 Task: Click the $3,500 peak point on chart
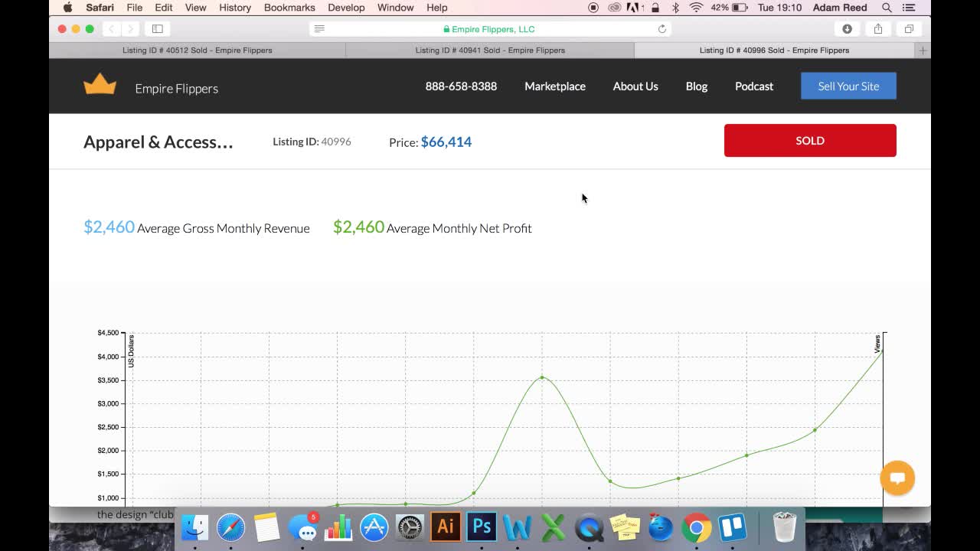[542, 377]
